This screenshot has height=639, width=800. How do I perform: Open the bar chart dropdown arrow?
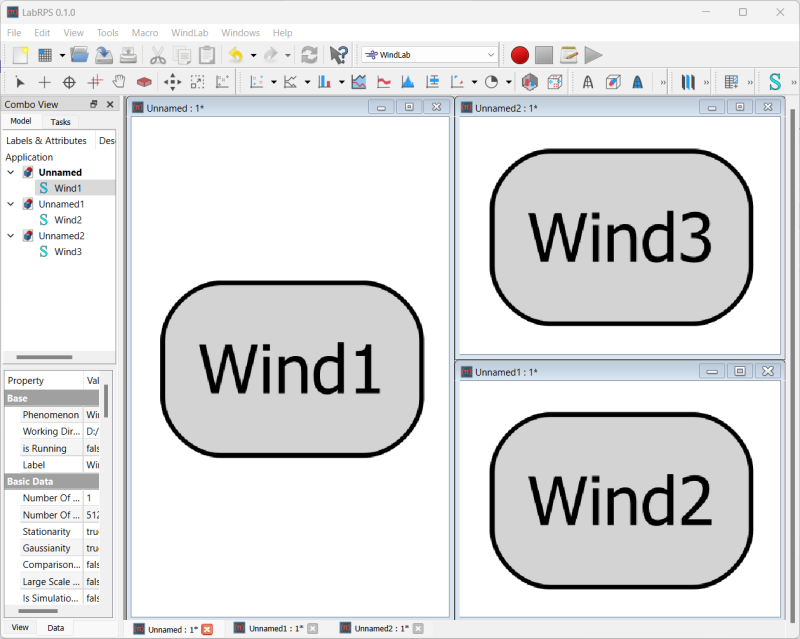tap(341, 82)
